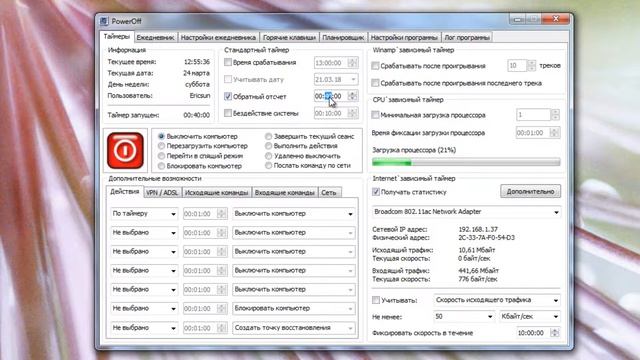Click the physical address 2C-33-7A-F0-54-D3
This screenshot has width=640, height=360.
487,238
